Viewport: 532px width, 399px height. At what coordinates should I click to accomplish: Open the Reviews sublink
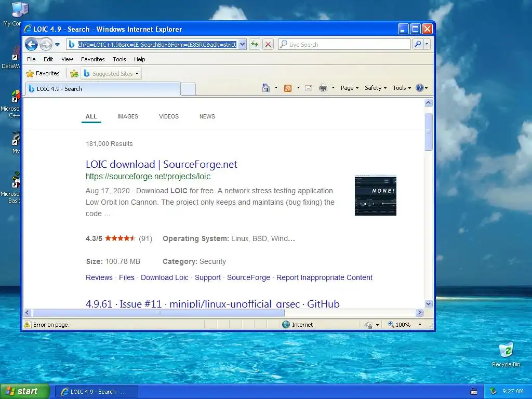pyautogui.click(x=99, y=277)
